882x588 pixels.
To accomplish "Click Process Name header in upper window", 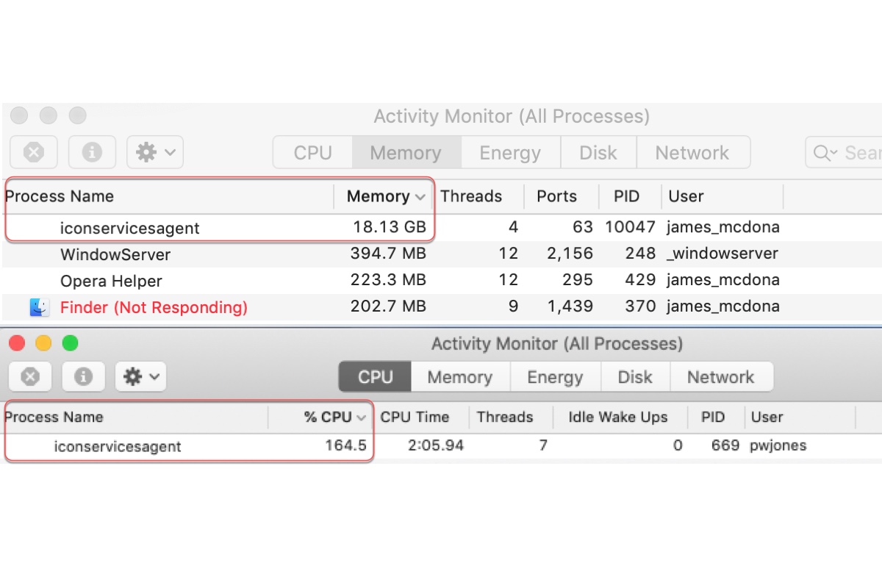I will point(60,196).
